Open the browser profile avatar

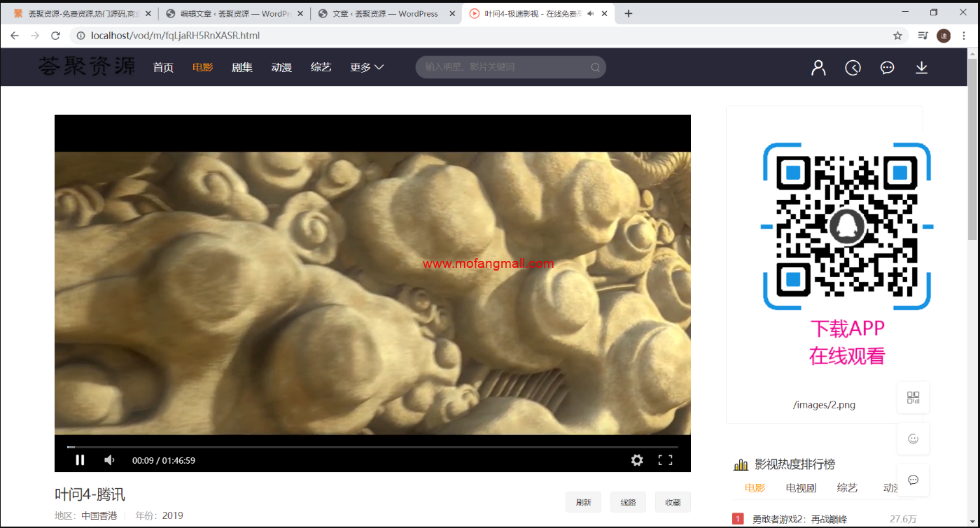pos(944,36)
